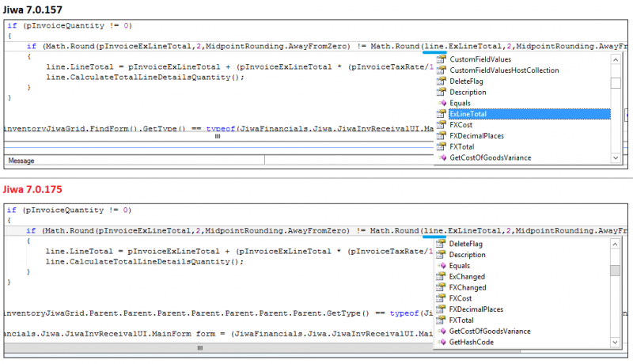Click the DeleteFlag property icon in top list
The width and height of the screenshot is (633, 364).
(442, 82)
